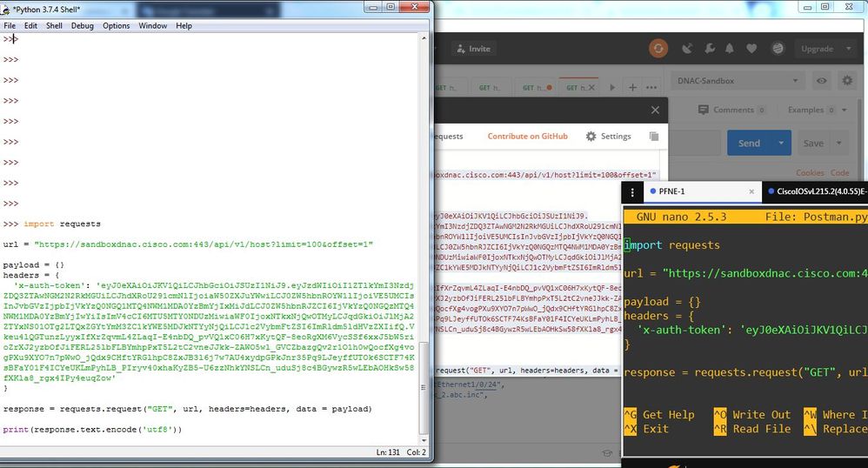Open the Postman user avatar icon

coord(778,49)
